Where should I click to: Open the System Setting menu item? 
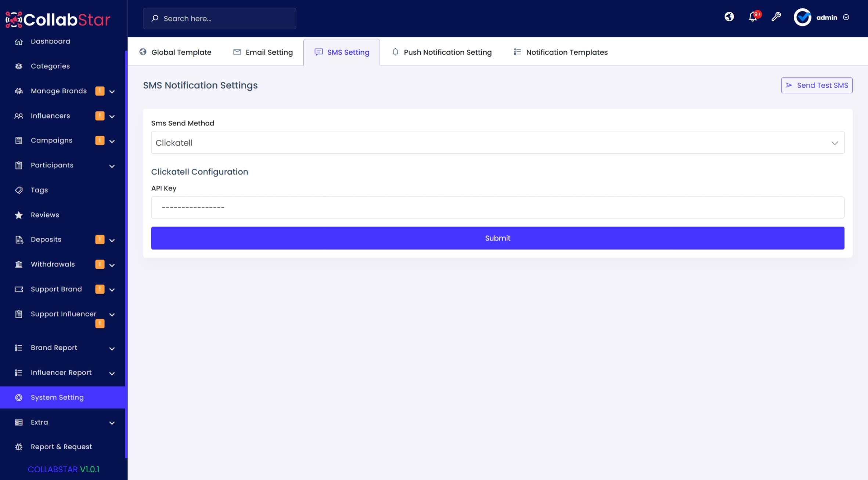(63, 397)
